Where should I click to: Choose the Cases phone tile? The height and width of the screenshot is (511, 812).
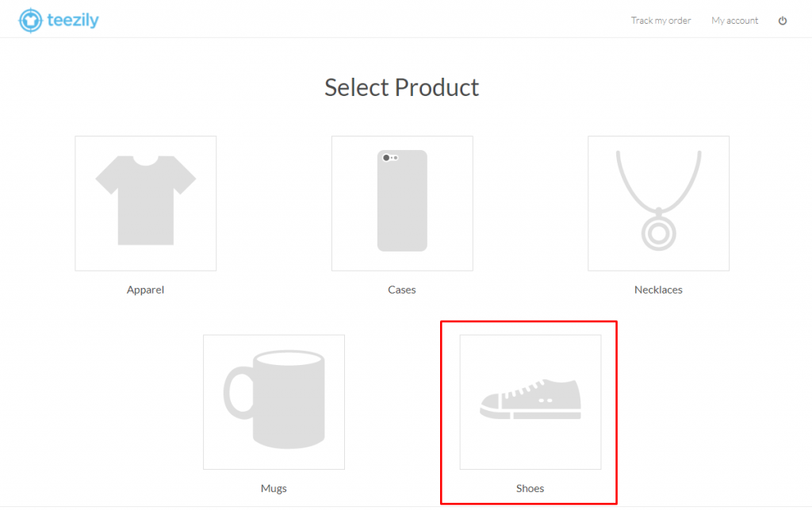click(402, 203)
